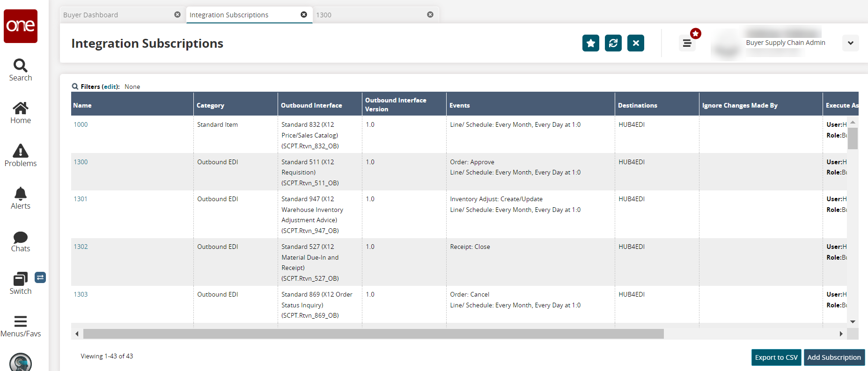Click the horizontal scrollbar left arrow
The width and height of the screenshot is (868, 371).
click(x=77, y=334)
